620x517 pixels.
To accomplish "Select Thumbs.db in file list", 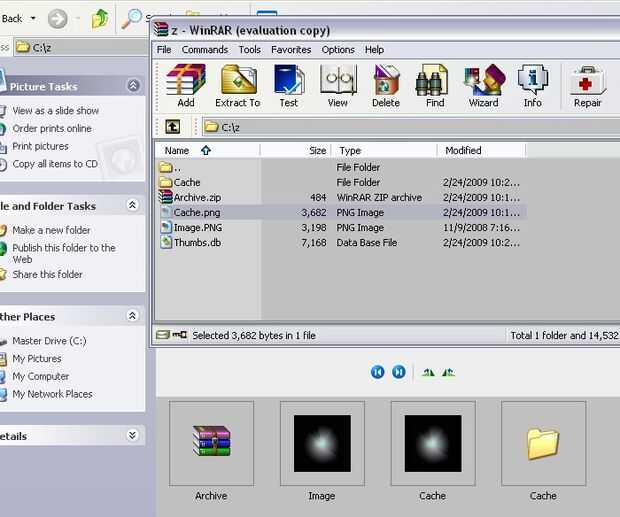I will 342,243.
